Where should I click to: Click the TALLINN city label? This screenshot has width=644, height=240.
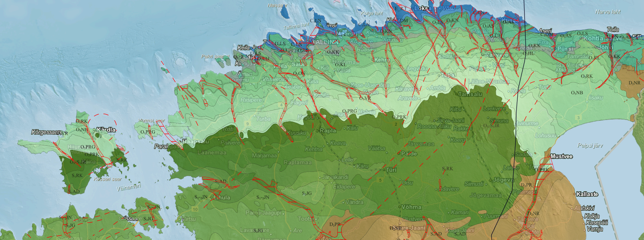pyautogui.click(x=325, y=42)
